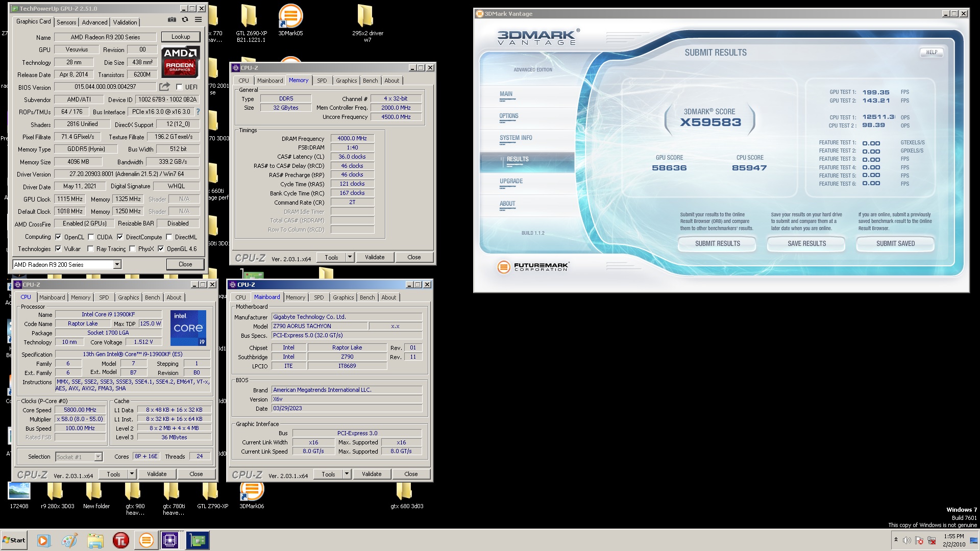This screenshot has width=980, height=551.
Task: Click the BIOS version share/export icon
Action: point(164,87)
